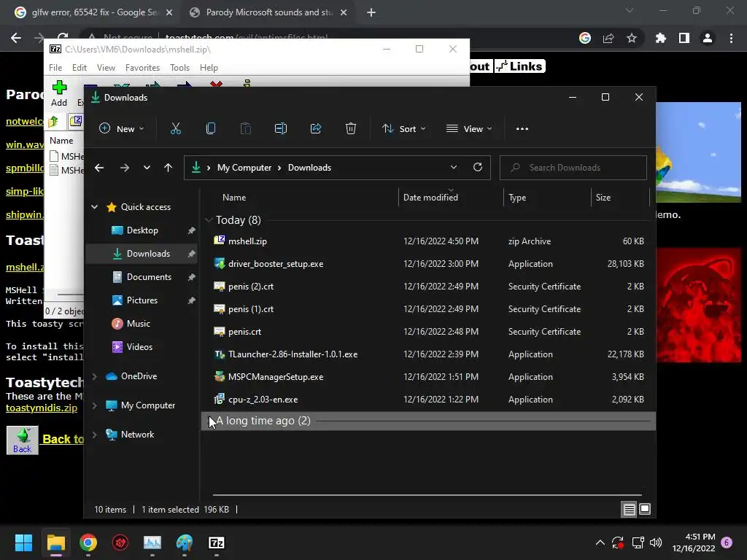Click 7-Zip up-folder icon
747x560 pixels.
tap(53, 122)
